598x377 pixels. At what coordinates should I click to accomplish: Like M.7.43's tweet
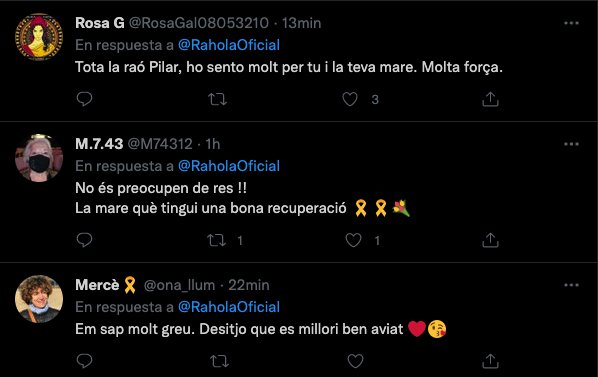pos(353,240)
